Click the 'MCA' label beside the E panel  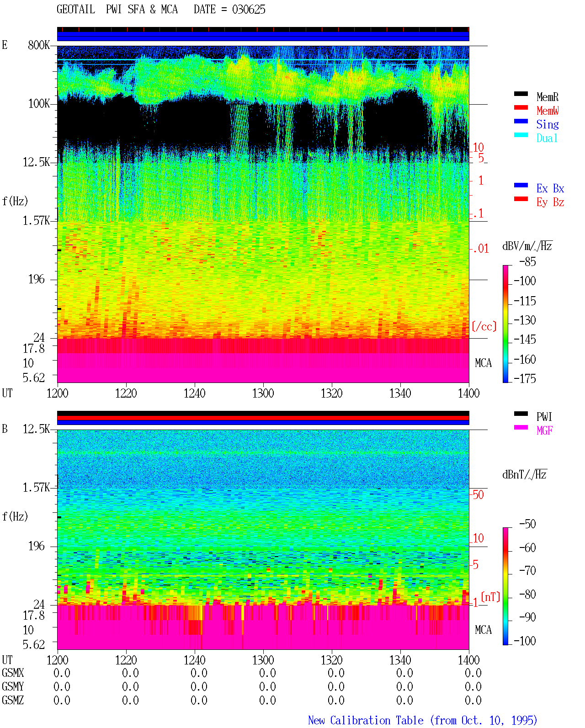click(483, 363)
